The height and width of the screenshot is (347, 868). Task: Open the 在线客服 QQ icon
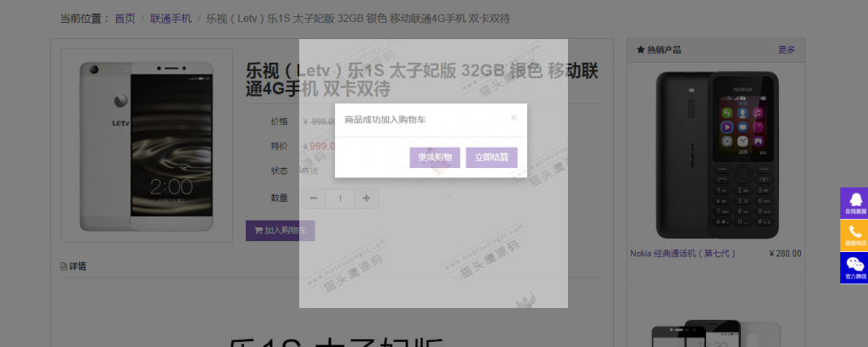click(855, 203)
